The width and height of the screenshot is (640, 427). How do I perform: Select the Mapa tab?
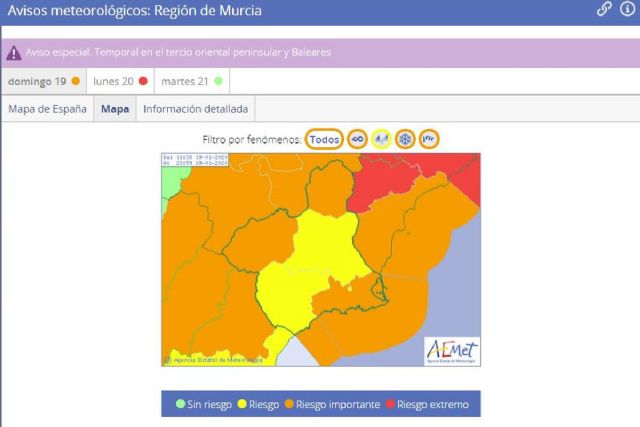coord(115,109)
